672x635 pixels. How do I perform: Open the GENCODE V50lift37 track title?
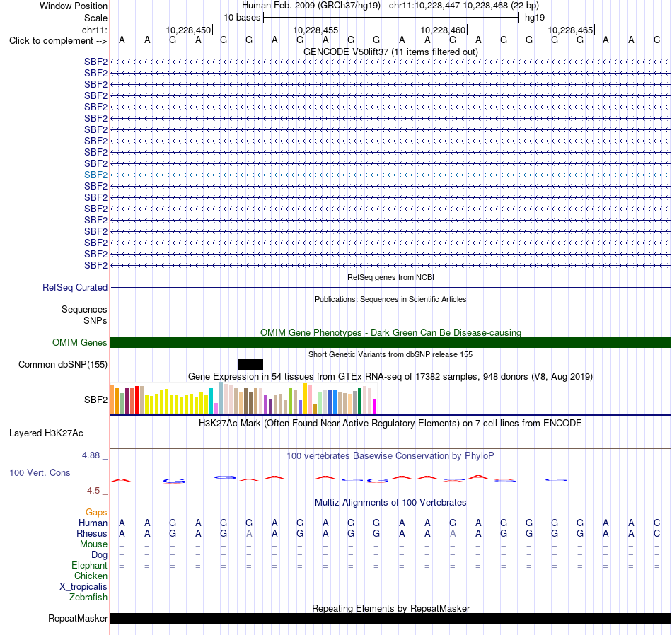pyautogui.click(x=390, y=52)
